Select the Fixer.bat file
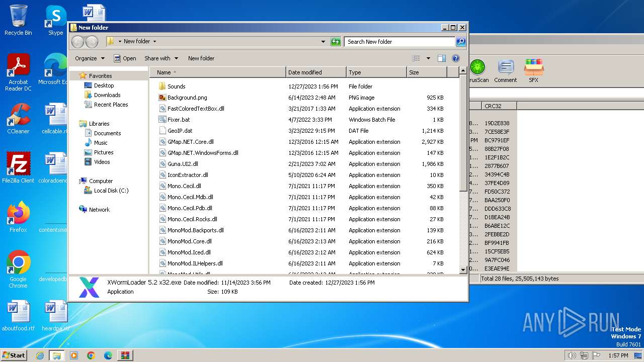 [179, 120]
